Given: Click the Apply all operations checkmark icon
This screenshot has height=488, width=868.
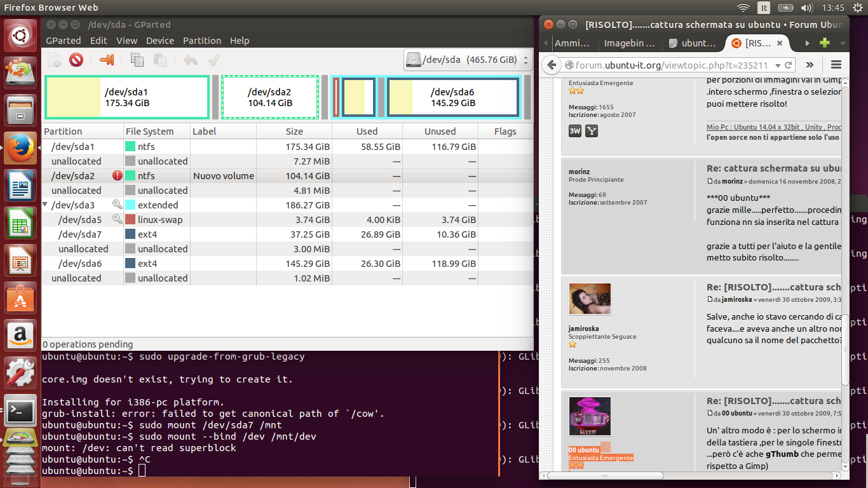Looking at the screenshot, I should [x=214, y=60].
